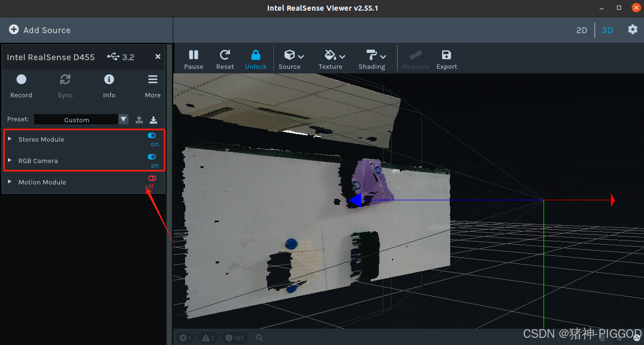The image size is (644, 345).
Task: Expand the Stereo Module section
Action: coord(10,139)
